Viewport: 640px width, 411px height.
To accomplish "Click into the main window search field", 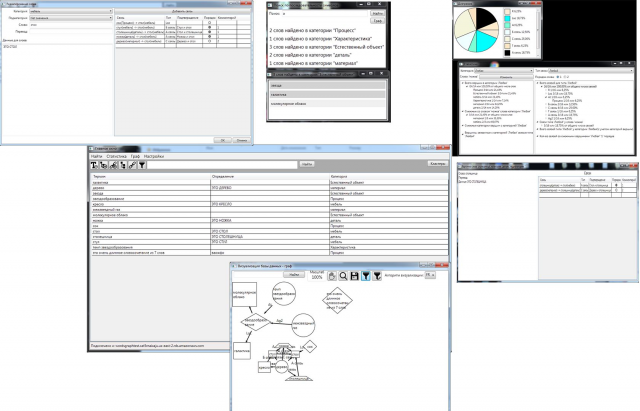I will 222,164.
